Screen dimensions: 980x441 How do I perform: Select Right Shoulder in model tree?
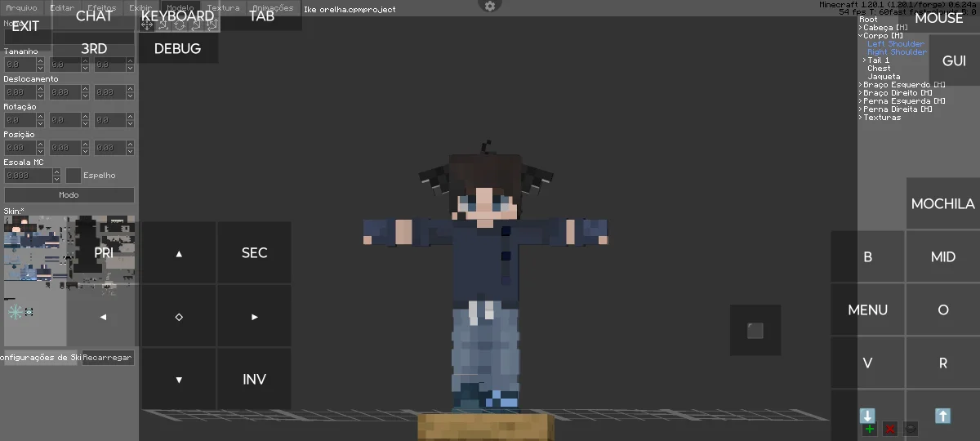click(898, 52)
